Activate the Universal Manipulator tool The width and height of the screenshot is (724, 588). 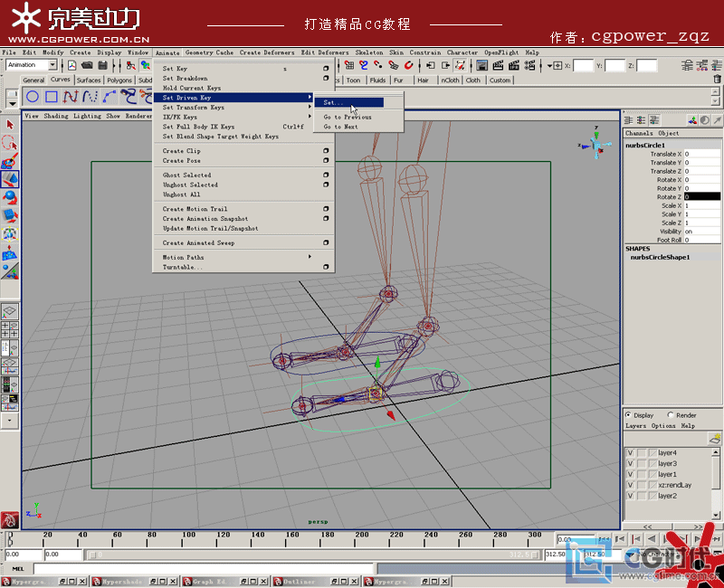click(x=10, y=234)
